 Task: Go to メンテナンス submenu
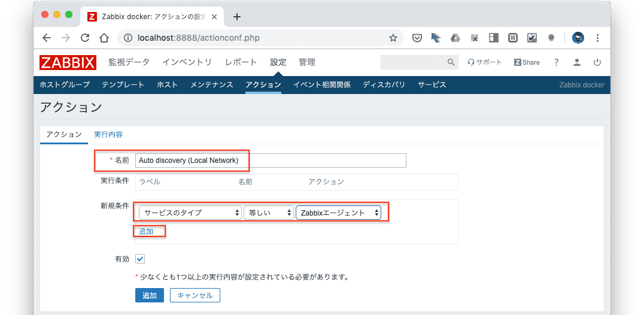pos(211,85)
